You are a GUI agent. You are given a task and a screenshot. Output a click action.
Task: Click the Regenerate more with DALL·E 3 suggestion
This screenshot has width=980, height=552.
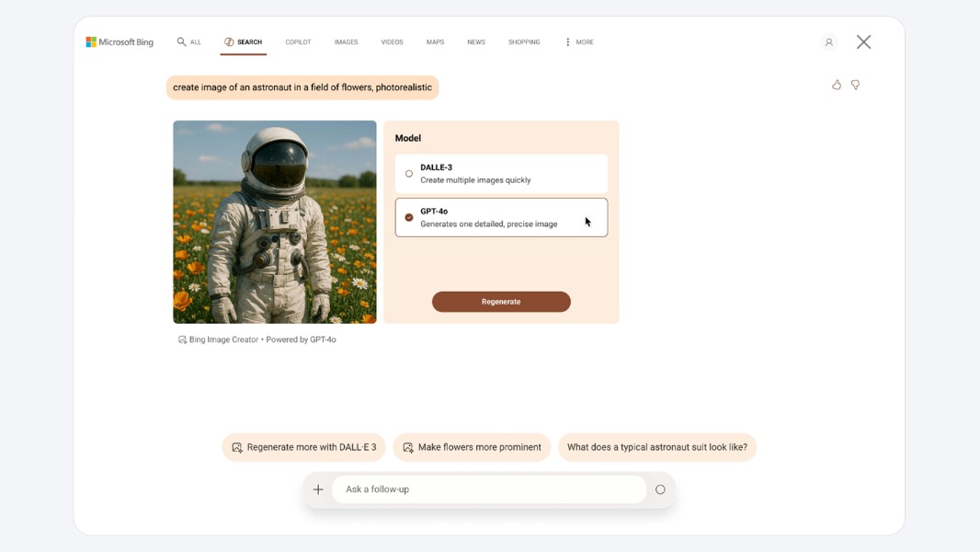[x=305, y=446]
